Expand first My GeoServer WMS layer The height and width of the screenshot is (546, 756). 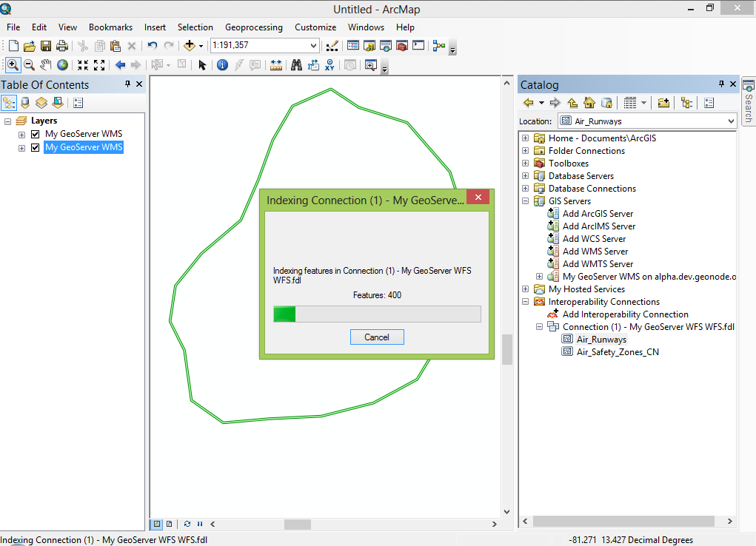point(21,135)
